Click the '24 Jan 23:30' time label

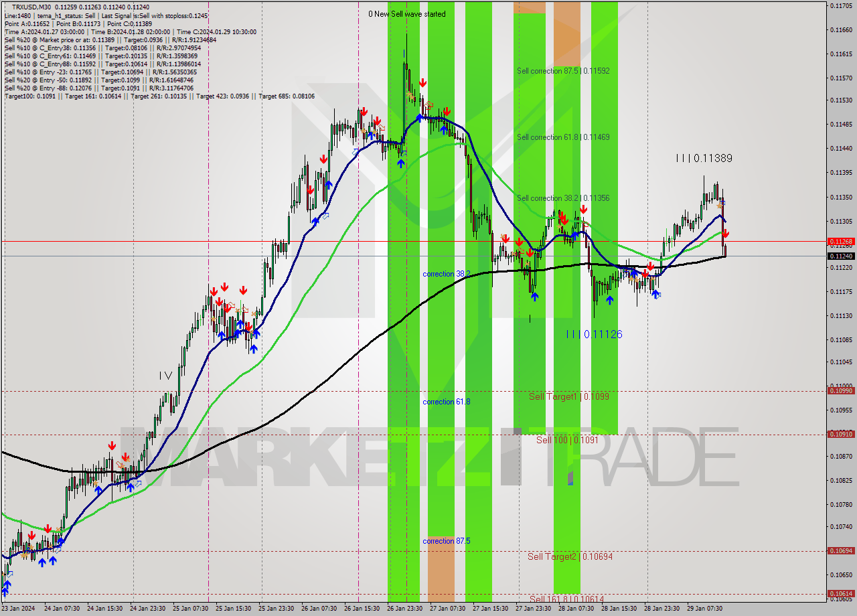click(x=147, y=609)
